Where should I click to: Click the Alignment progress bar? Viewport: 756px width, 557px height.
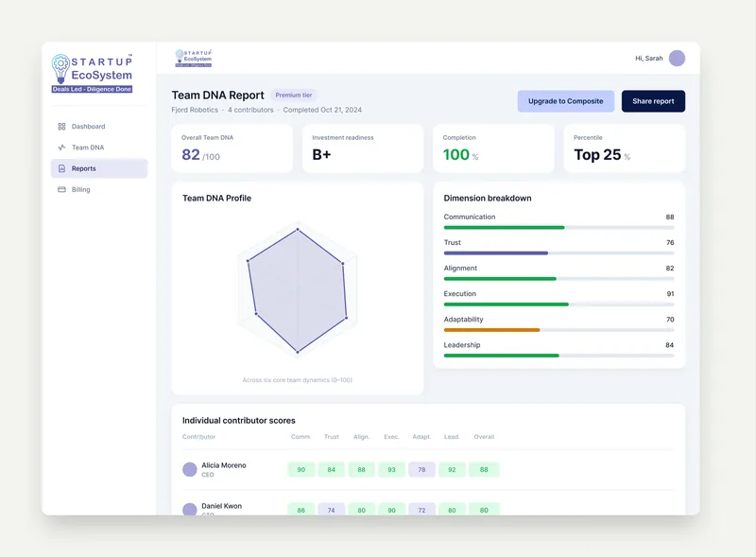[558, 278]
